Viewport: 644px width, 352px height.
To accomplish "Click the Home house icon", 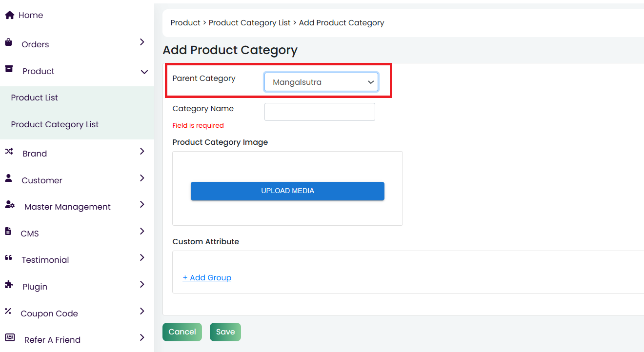I will pos(9,15).
